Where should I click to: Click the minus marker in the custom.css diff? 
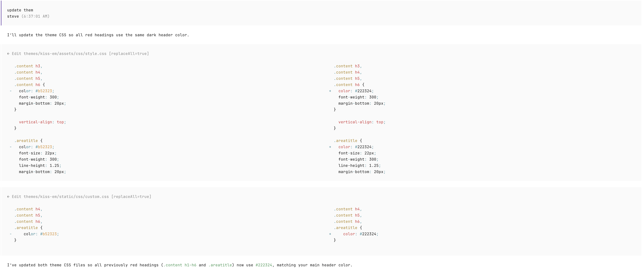click(x=11, y=234)
